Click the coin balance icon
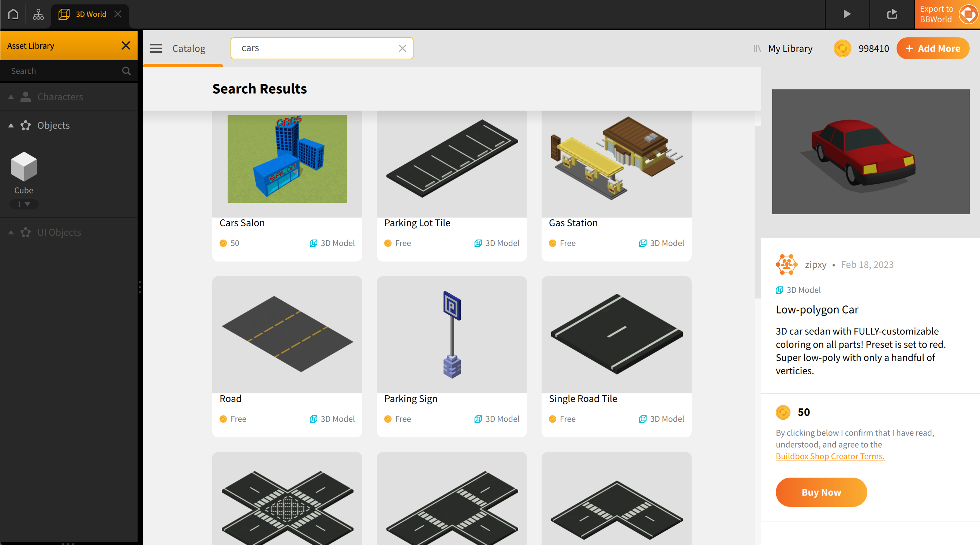Screen dimensions: 980x545 click(x=842, y=48)
